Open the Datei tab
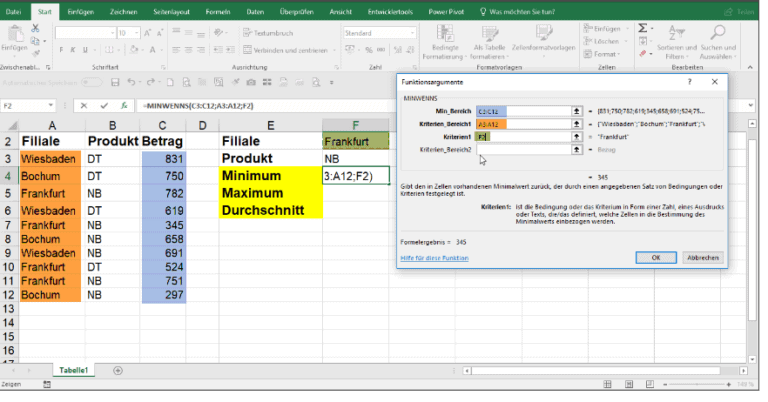 pyautogui.click(x=13, y=12)
